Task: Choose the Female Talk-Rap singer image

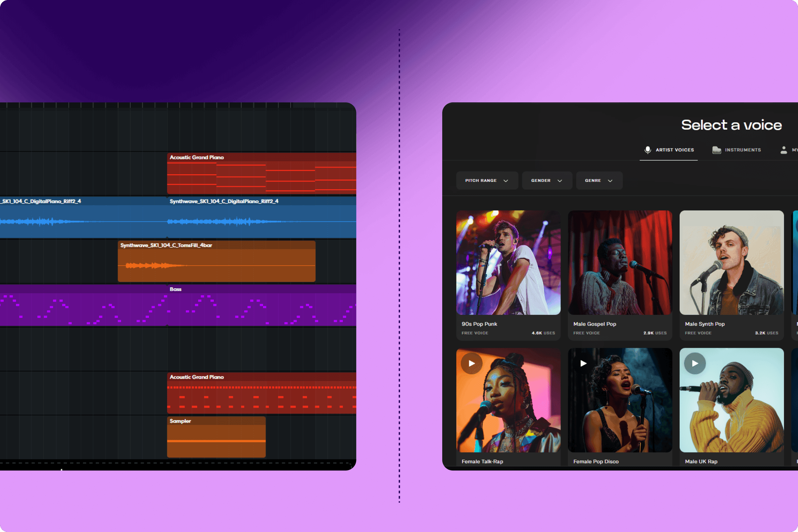Action: [x=508, y=400]
